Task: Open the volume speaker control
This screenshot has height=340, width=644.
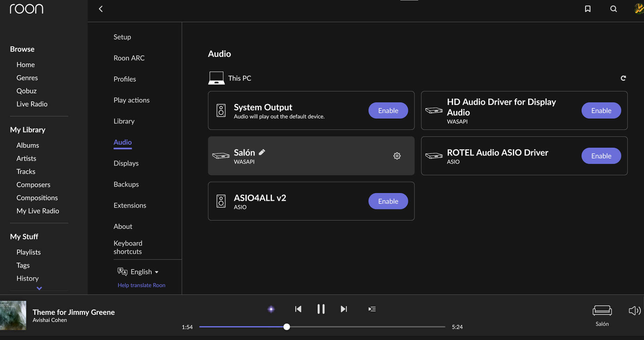Action: pyautogui.click(x=634, y=310)
